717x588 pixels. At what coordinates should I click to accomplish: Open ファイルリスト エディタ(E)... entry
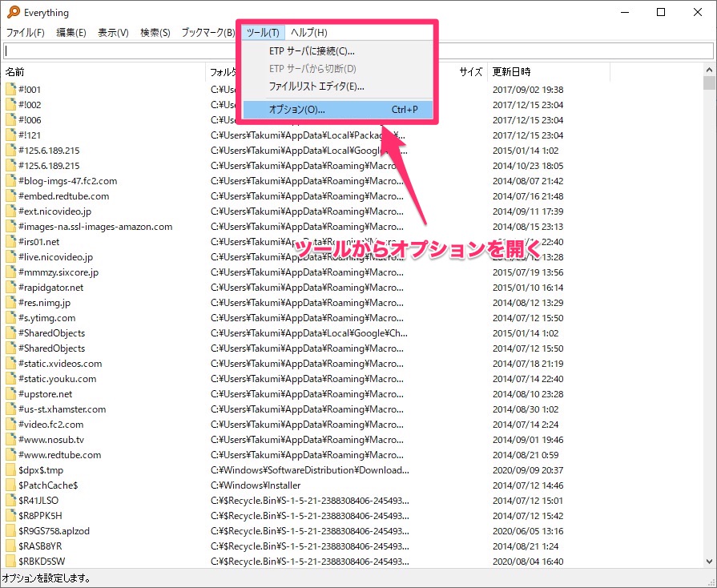pos(316,87)
